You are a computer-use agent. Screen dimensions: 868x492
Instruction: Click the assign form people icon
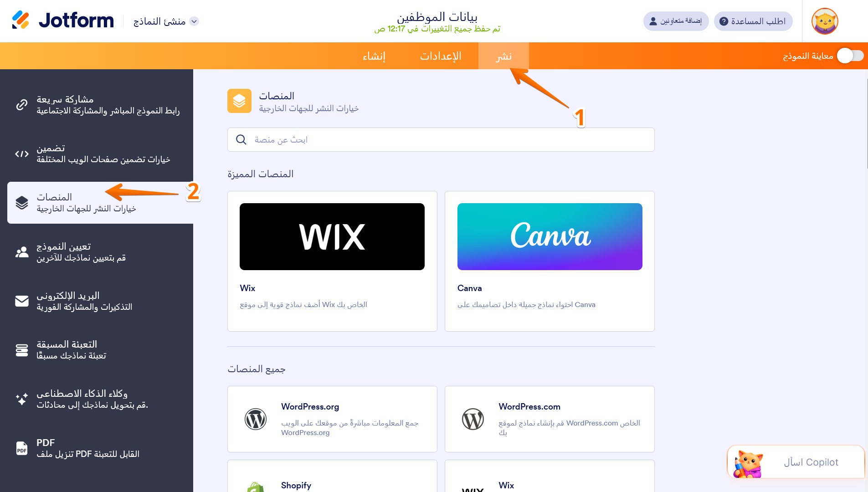22,252
